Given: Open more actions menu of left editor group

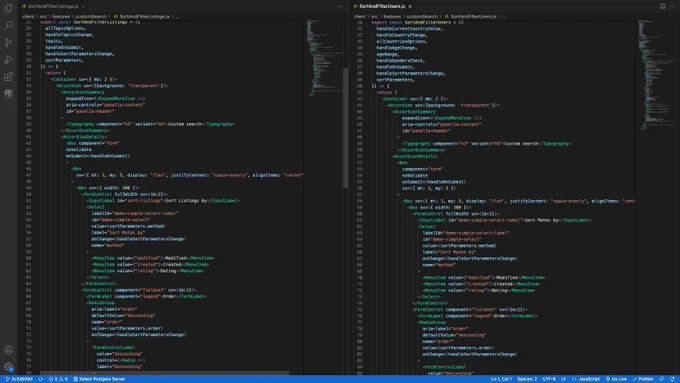Looking at the screenshot, I should (x=340, y=7).
